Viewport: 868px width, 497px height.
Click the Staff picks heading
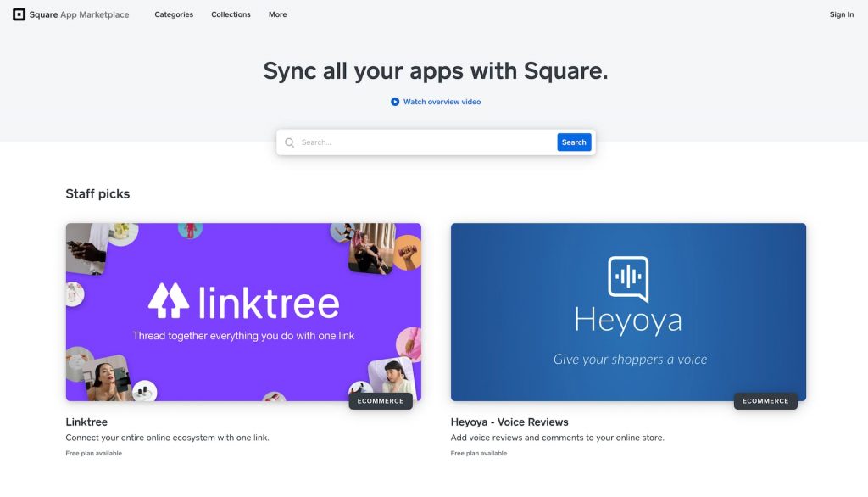(x=97, y=194)
